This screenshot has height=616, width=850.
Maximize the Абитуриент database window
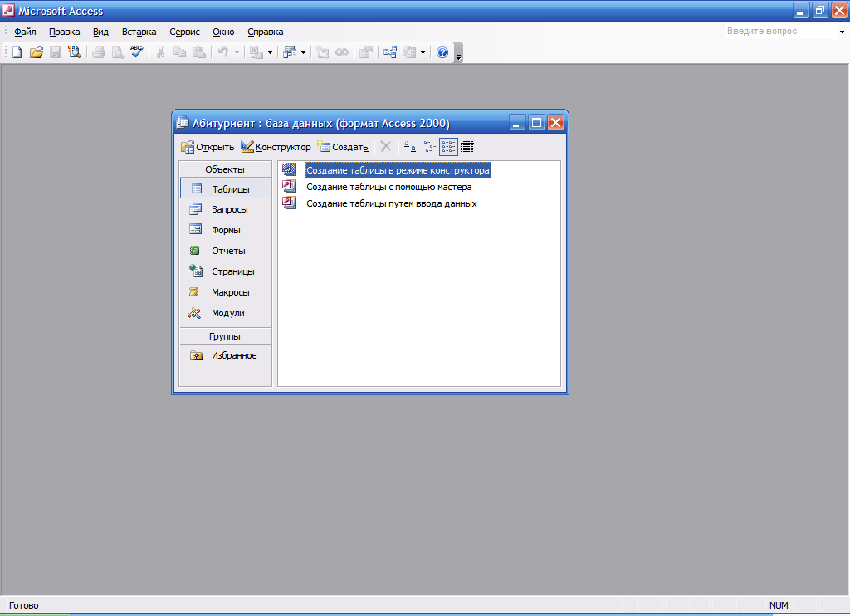click(537, 123)
